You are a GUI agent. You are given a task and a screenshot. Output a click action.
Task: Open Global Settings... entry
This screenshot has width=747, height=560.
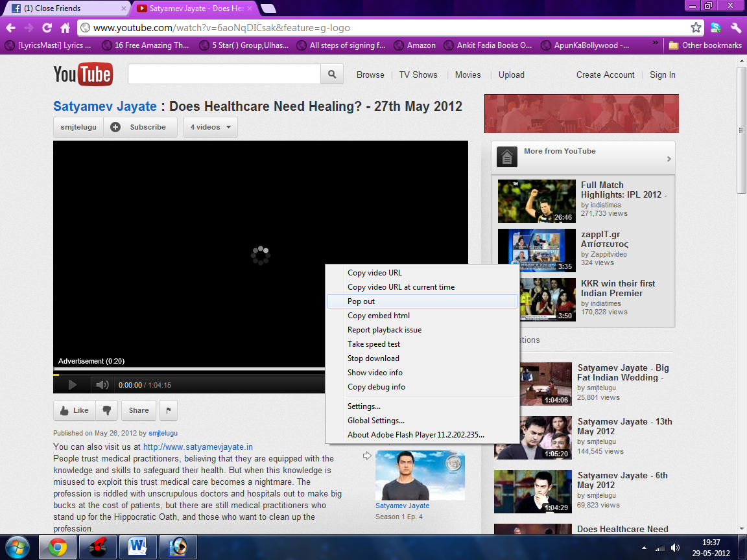click(x=423, y=421)
